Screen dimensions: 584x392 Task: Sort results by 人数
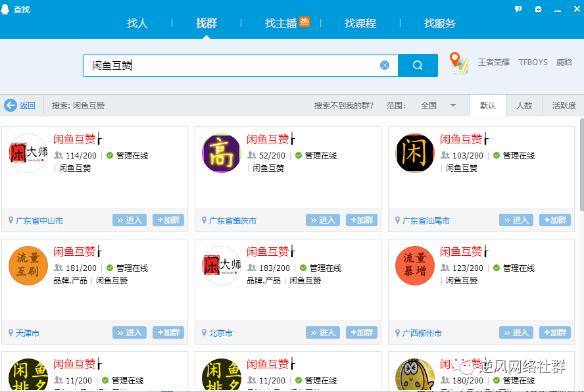coord(524,105)
